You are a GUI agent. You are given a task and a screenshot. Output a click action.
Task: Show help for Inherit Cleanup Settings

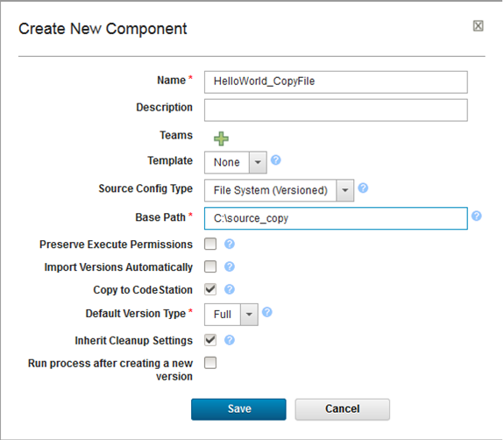(230, 340)
